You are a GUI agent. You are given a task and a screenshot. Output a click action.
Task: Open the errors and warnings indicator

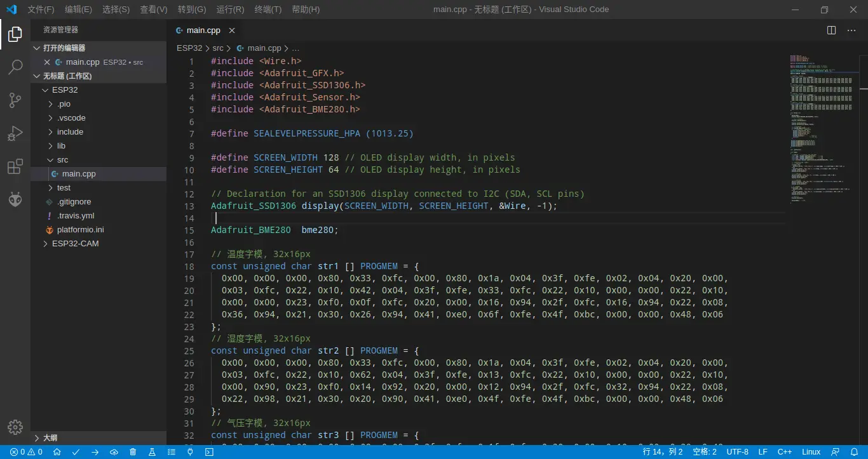click(26, 452)
